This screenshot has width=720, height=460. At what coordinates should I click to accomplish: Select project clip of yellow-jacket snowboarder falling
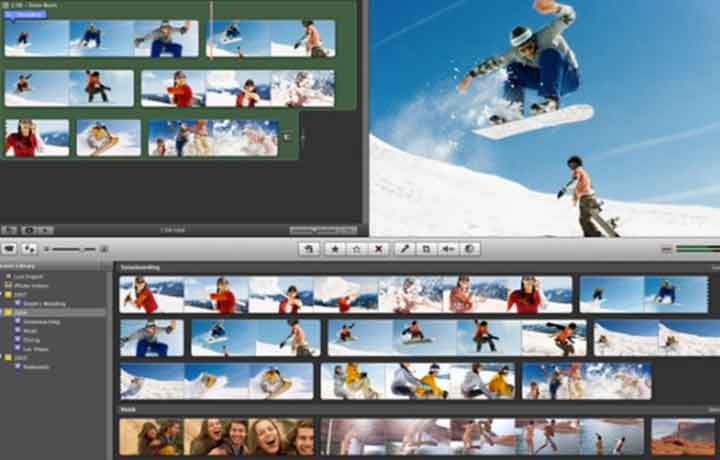point(108,138)
